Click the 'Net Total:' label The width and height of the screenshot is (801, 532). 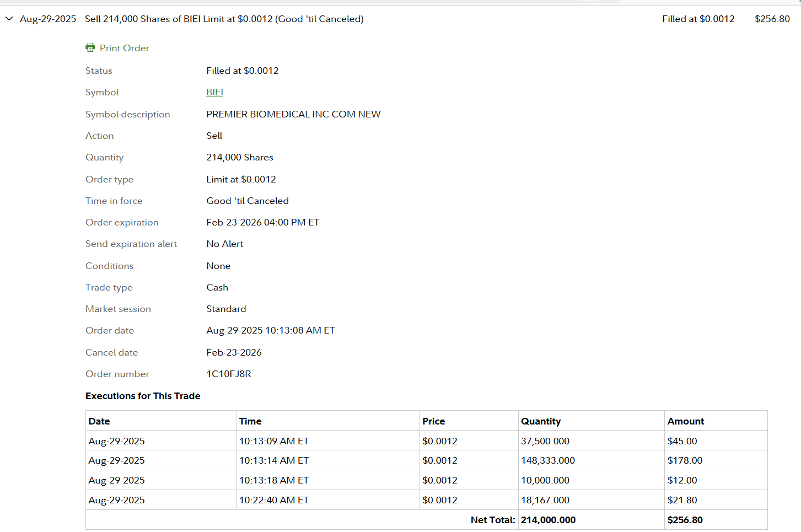pyautogui.click(x=493, y=520)
